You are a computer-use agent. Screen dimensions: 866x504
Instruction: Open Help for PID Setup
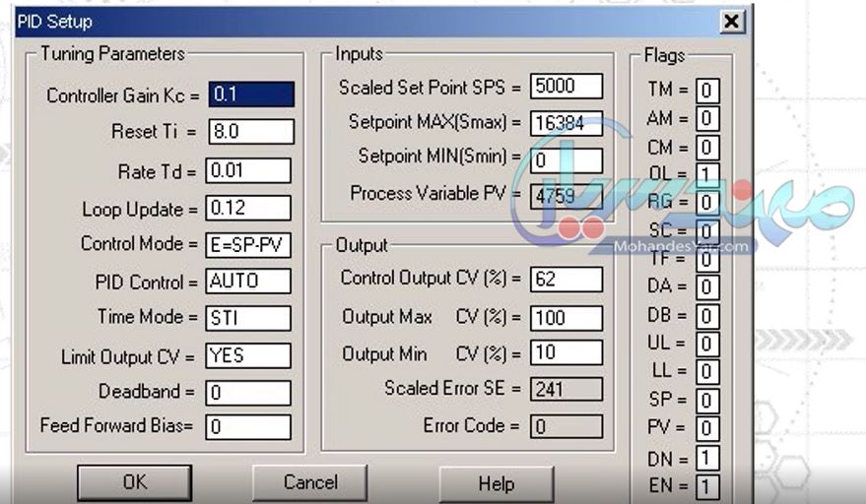point(496,483)
